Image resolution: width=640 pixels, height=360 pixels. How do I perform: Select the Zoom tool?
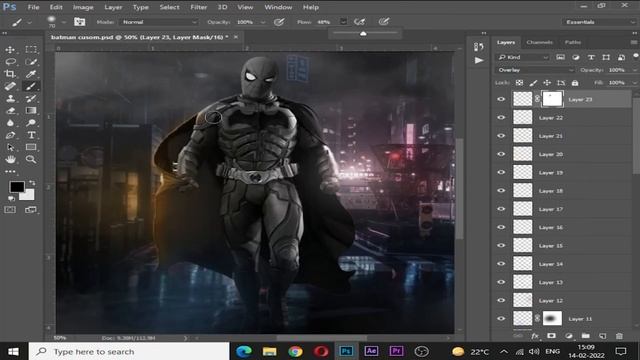pos(31,160)
